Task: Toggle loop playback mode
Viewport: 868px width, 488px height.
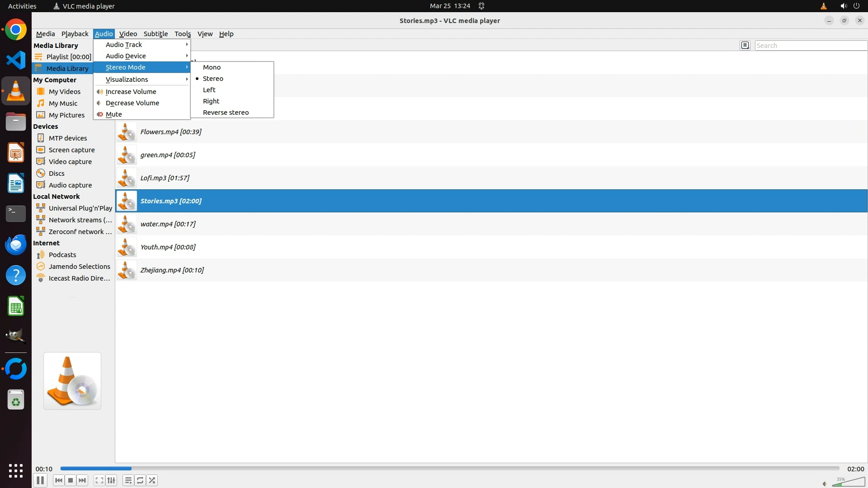Action: tap(140, 480)
